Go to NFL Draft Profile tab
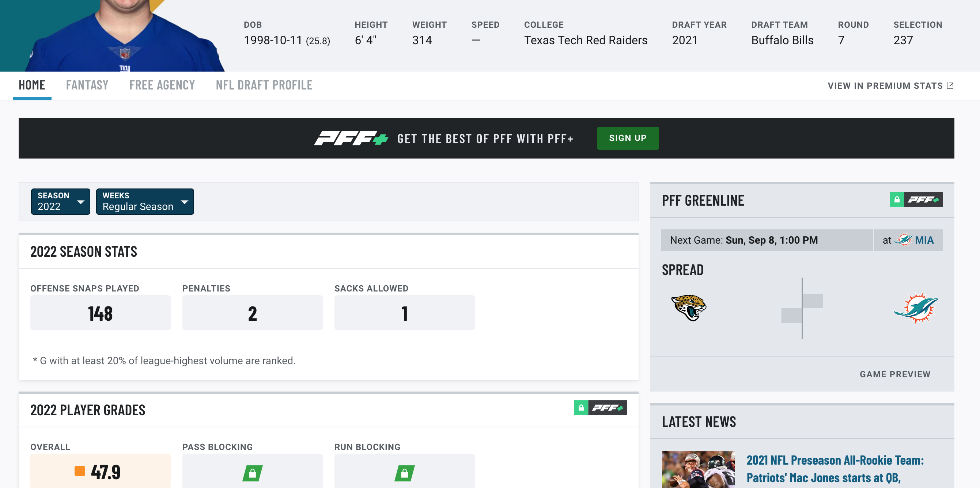 click(x=264, y=85)
